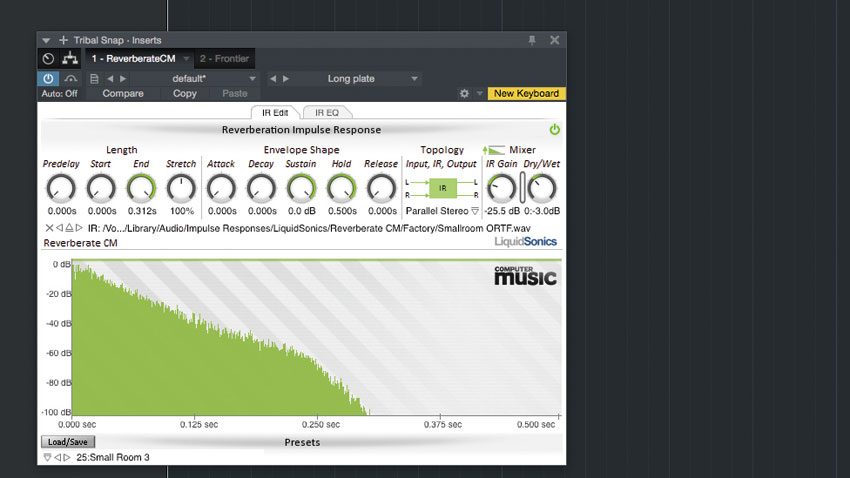Click the Compare button
Image resolution: width=850 pixels, height=478 pixels.
point(123,93)
